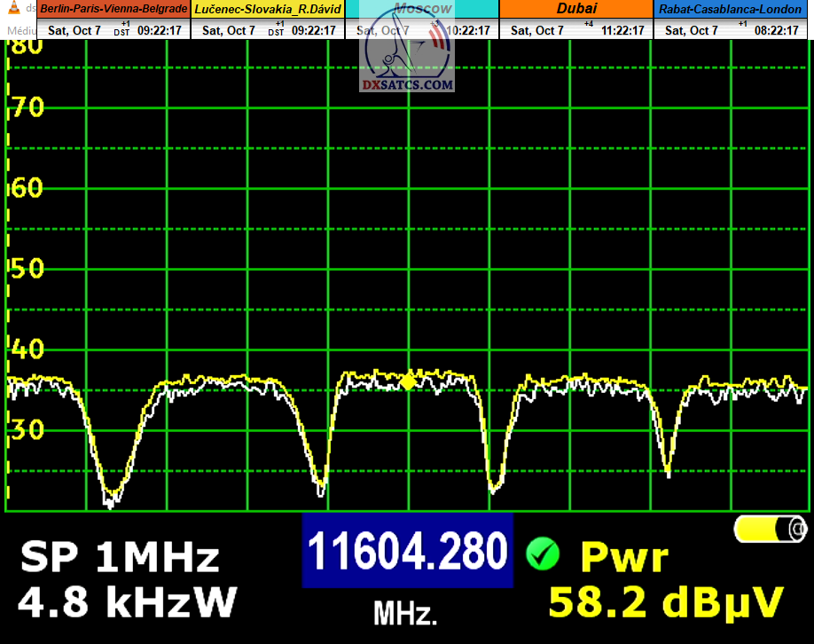Click the Berlin date Sat, Oct 7
The image size is (814, 644).
tap(74, 30)
